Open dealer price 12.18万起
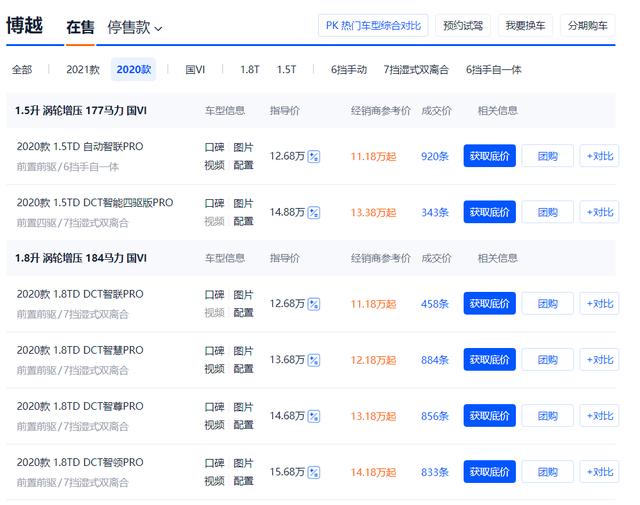The height and width of the screenshot is (505, 640). click(x=373, y=360)
